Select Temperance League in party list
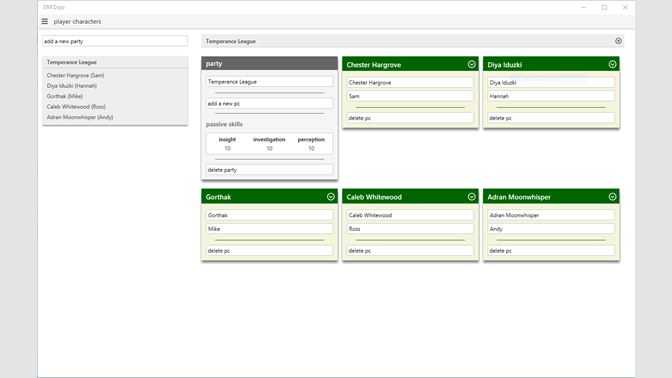The width and height of the screenshot is (672, 378). 115,62
